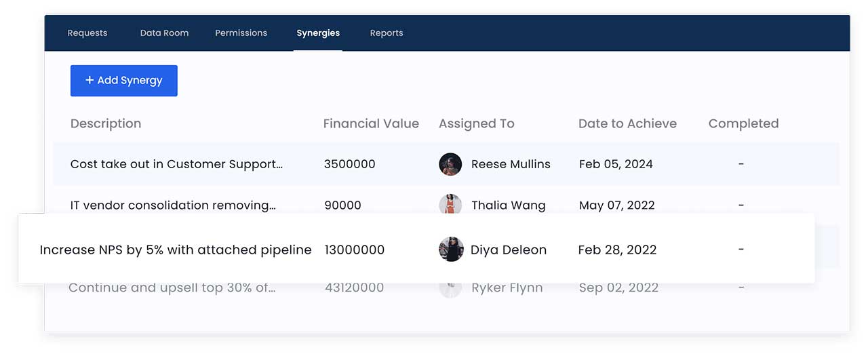868x354 pixels.
Task: Sort by Financial Value column header
Action: coord(371,123)
